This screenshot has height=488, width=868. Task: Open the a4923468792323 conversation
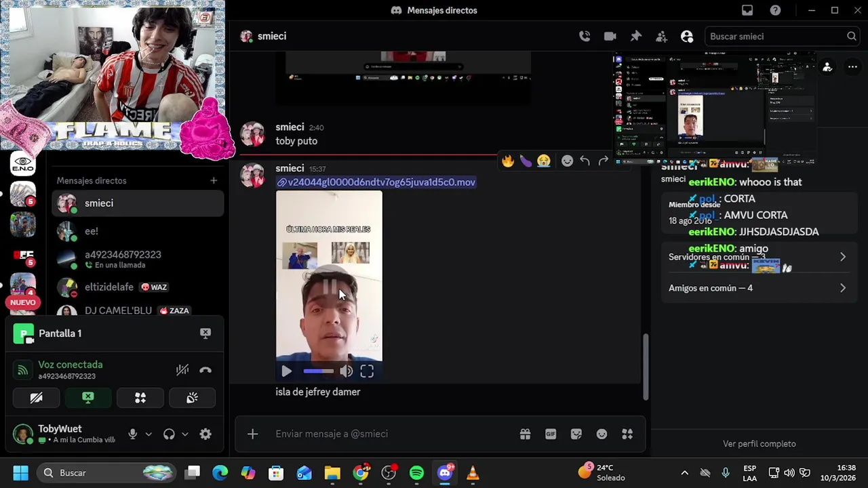click(138, 259)
